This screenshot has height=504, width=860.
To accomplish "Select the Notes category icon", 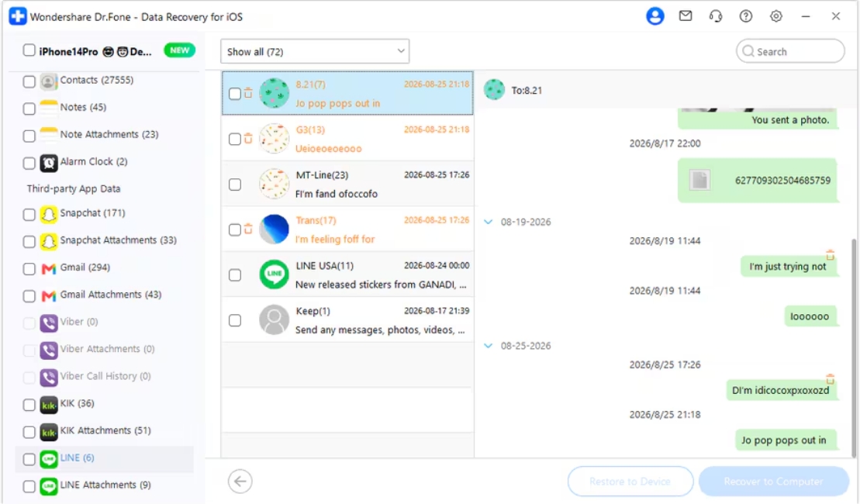I will pos(48,108).
